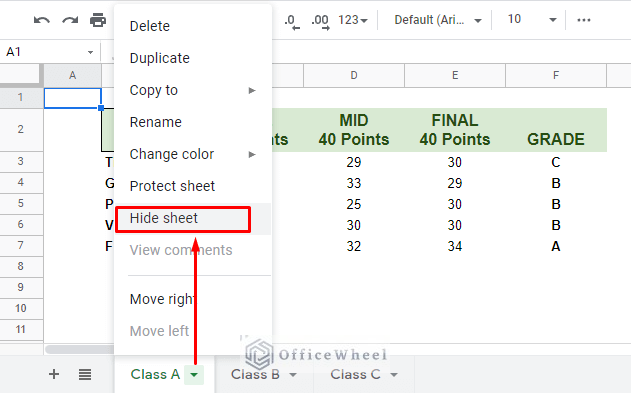
Task: Select row 9 header
Action: click(21, 287)
